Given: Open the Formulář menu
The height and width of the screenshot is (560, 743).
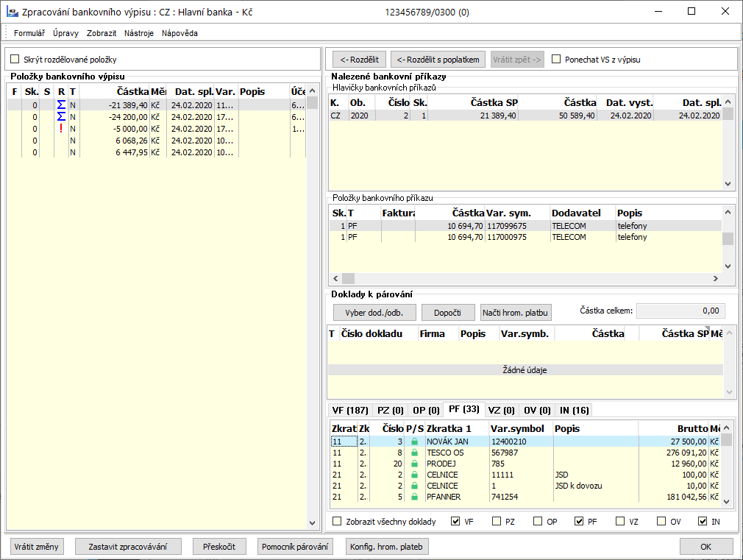Looking at the screenshot, I should pos(29,33).
